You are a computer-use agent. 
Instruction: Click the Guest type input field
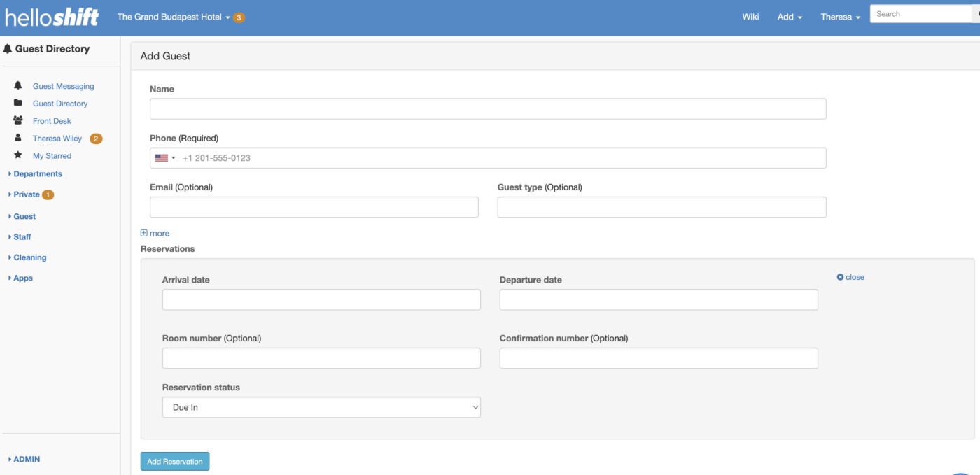[662, 207]
